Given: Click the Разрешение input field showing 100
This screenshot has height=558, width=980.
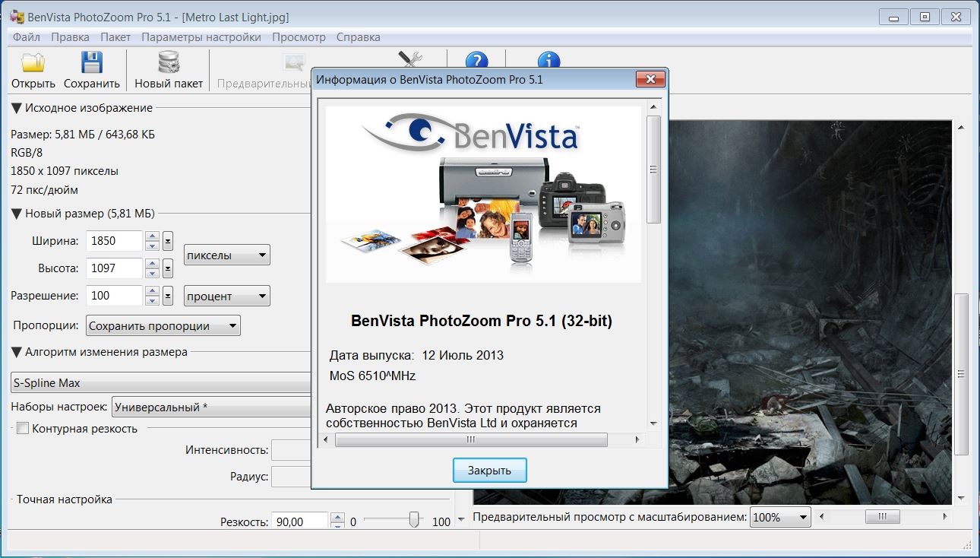Looking at the screenshot, I should [x=115, y=296].
